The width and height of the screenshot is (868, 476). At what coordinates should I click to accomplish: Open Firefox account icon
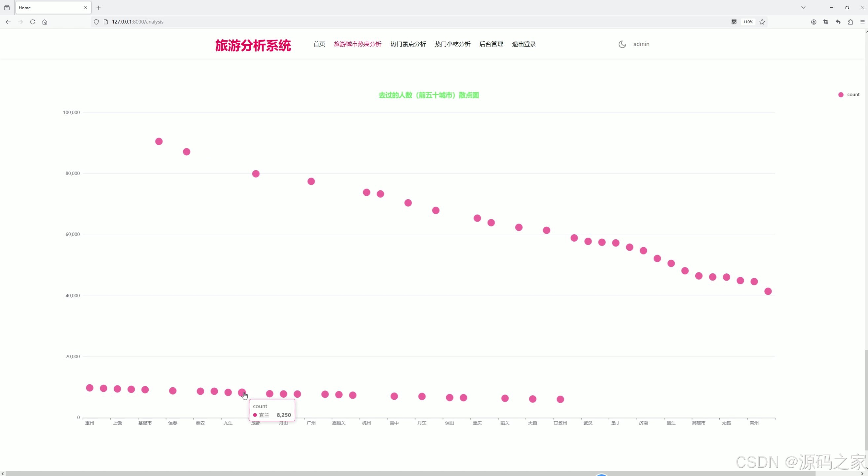tap(814, 22)
